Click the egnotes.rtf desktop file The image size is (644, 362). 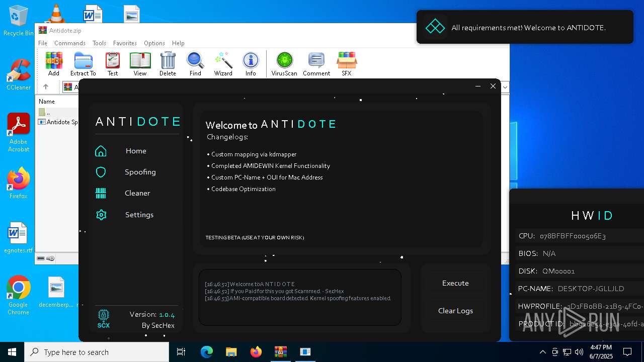point(19,238)
